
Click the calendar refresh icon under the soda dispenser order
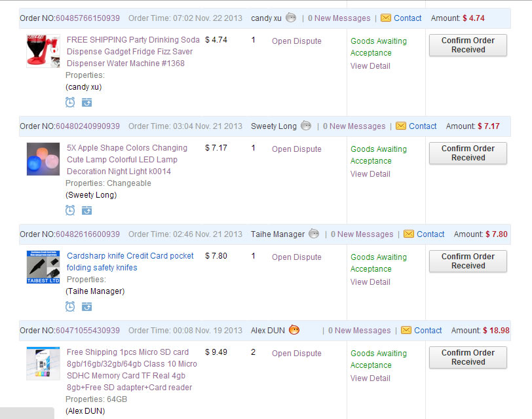(86, 102)
